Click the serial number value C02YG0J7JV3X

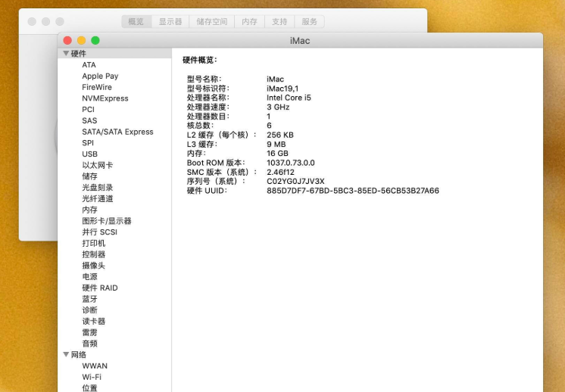(295, 182)
